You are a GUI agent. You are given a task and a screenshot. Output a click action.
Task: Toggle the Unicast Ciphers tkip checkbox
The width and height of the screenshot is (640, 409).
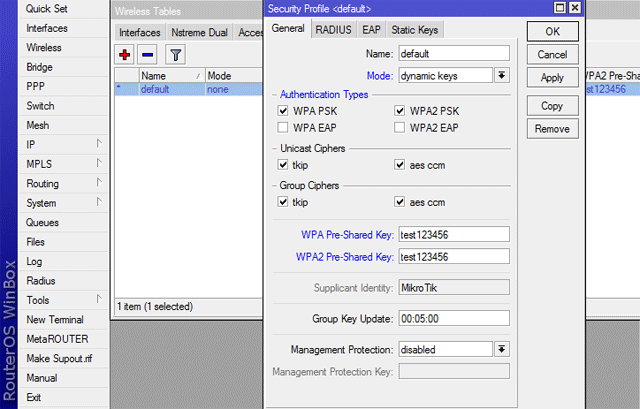(x=283, y=164)
